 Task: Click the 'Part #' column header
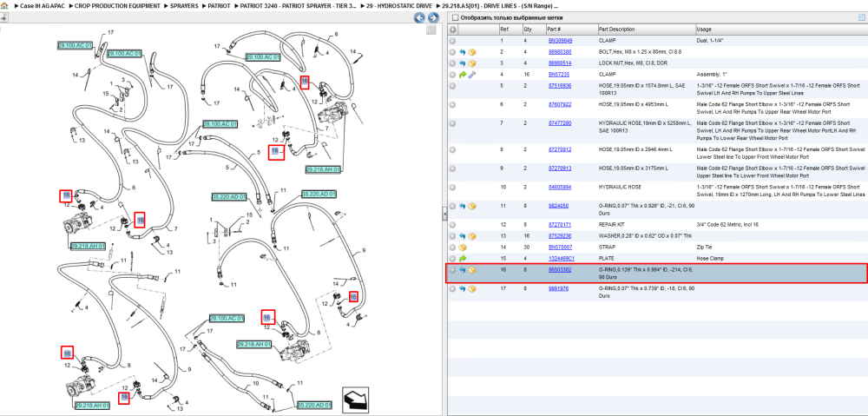tap(571, 30)
